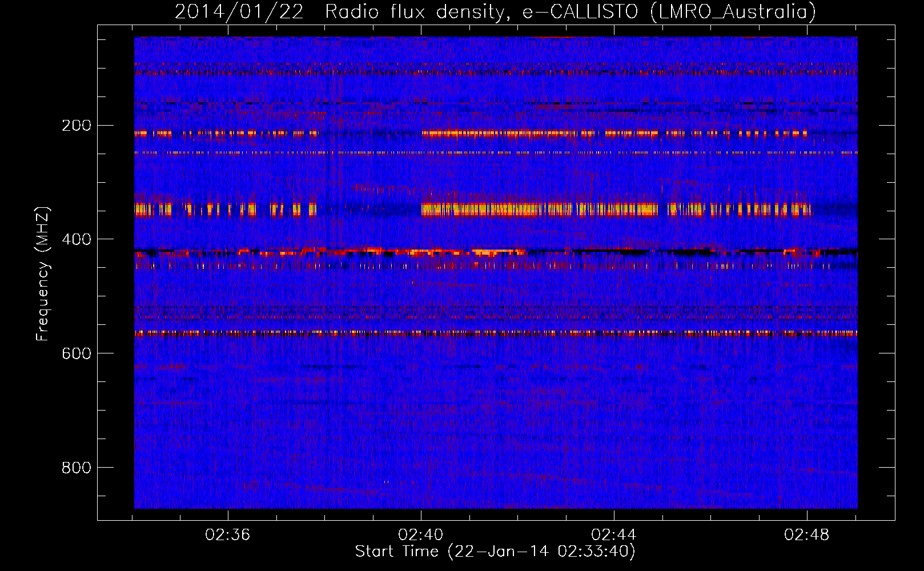The image size is (924, 571).
Task: Click the 200 frequency tick label
Action: click(x=76, y=125)
